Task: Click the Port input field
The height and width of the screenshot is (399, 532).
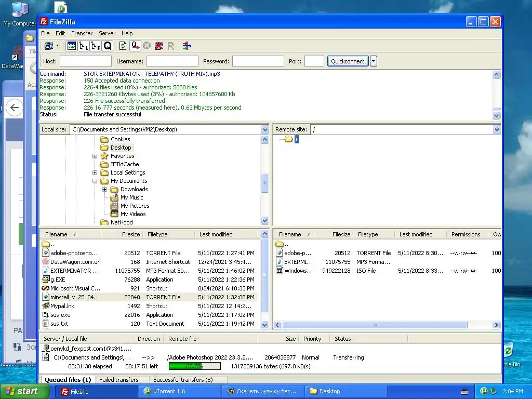Action: [x=314, y=61]
